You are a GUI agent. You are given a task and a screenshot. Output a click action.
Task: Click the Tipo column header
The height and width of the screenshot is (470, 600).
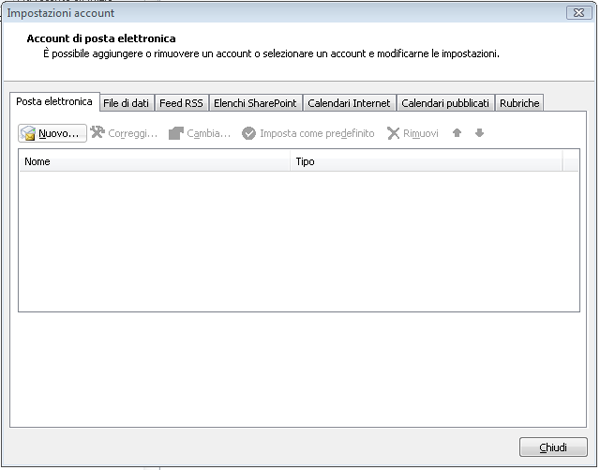pyautogui.click(x=426, y=161)
